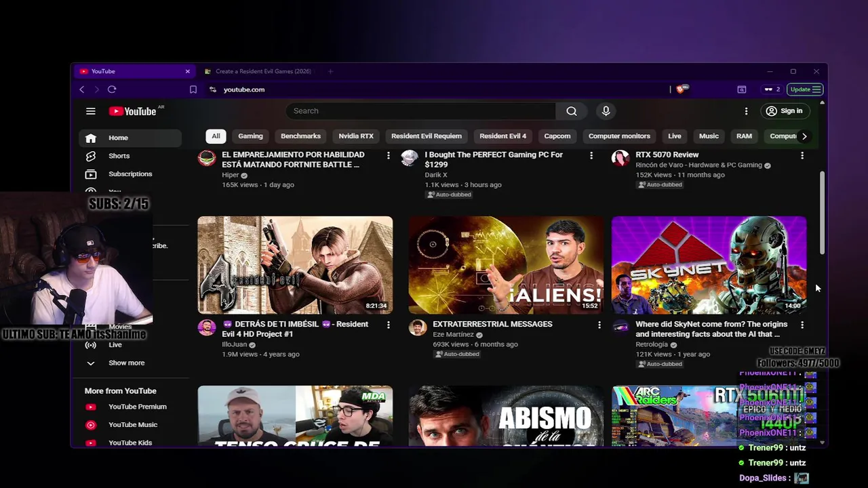This screenshot has height=488, width=868.
Task: Close the YouTube browser tab
Action: [188, 71]
